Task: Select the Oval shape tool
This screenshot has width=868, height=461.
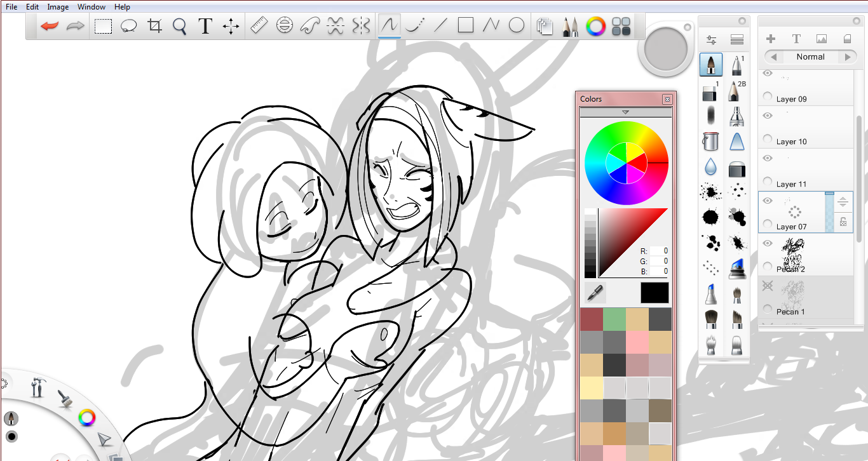Action: 517,25
